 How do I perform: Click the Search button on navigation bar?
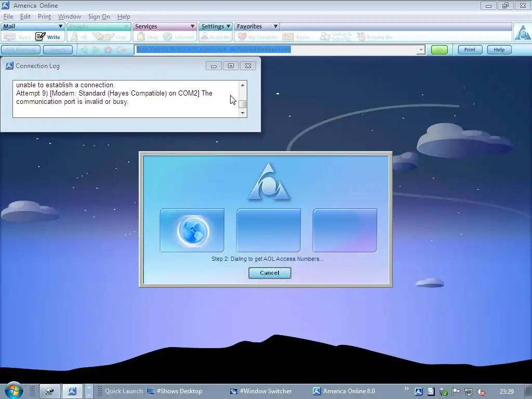pos(58,50)
